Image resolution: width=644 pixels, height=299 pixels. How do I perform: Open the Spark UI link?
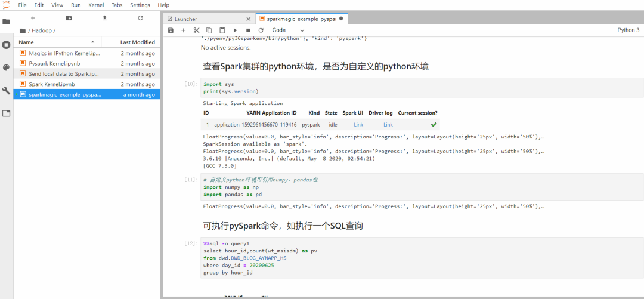358,125
